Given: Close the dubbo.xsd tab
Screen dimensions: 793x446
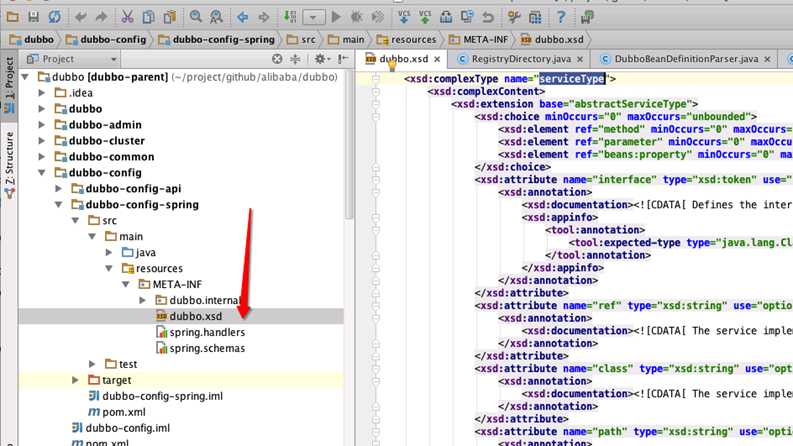Looking at the screenshot, I should pos(437,59).
